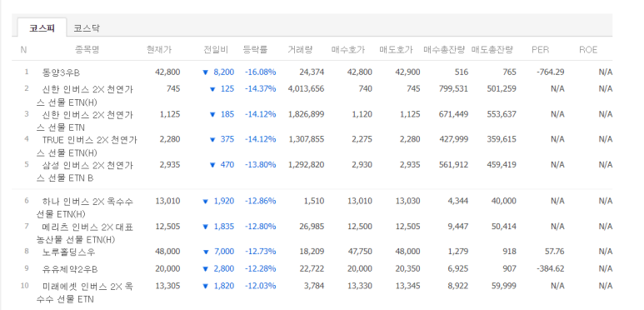Click the 등락률 column header
644x310 pixels.
point(255,50)
